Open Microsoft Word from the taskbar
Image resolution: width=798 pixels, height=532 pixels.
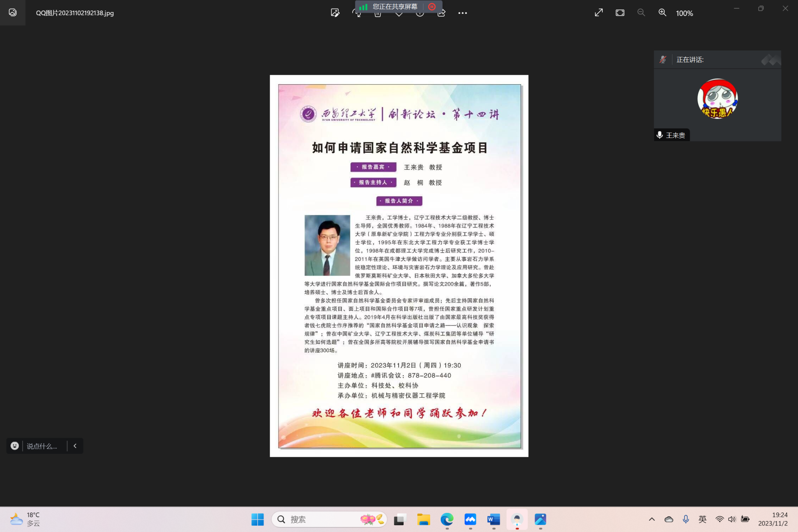pos(493,519)
